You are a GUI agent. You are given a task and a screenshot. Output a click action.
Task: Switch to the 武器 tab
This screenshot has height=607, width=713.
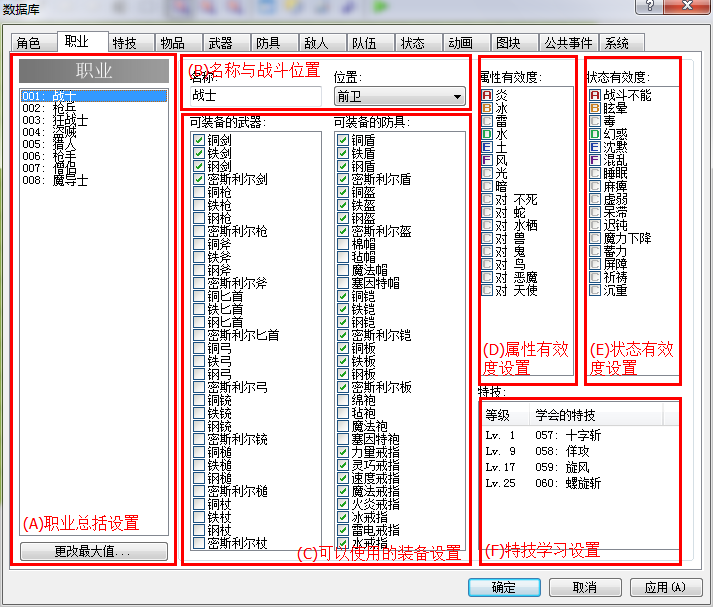click(x=226, y=43)
